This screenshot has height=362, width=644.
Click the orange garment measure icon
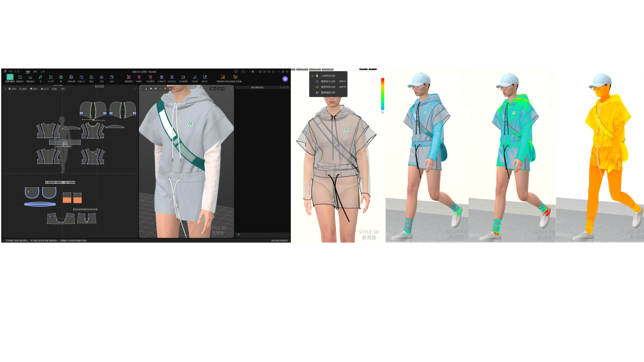[x=235, y=77]
